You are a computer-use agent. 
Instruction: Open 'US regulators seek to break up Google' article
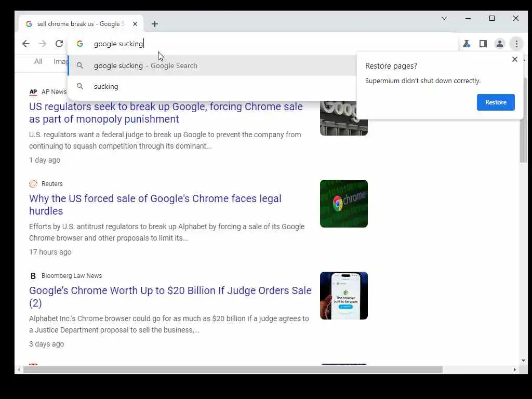coord(166,113)
